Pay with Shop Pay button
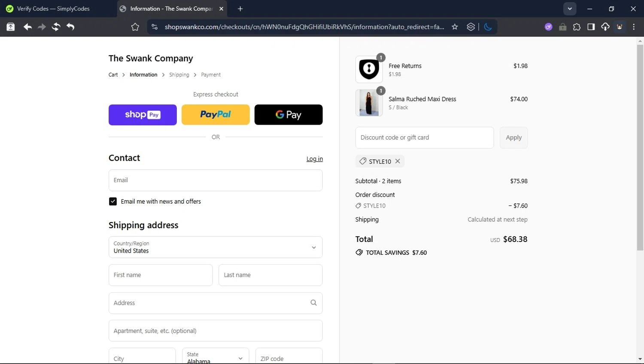The image size is (644, 364). click(x=143, y=115)
